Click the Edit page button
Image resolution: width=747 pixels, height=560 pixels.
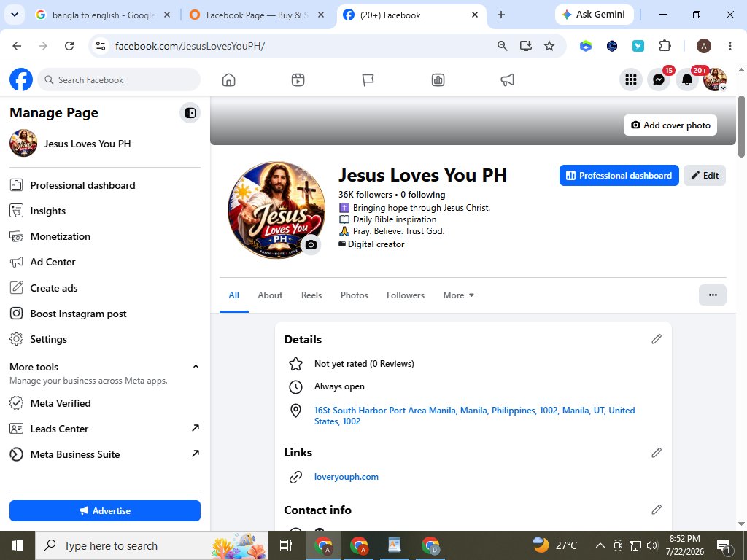pos(705,175)
